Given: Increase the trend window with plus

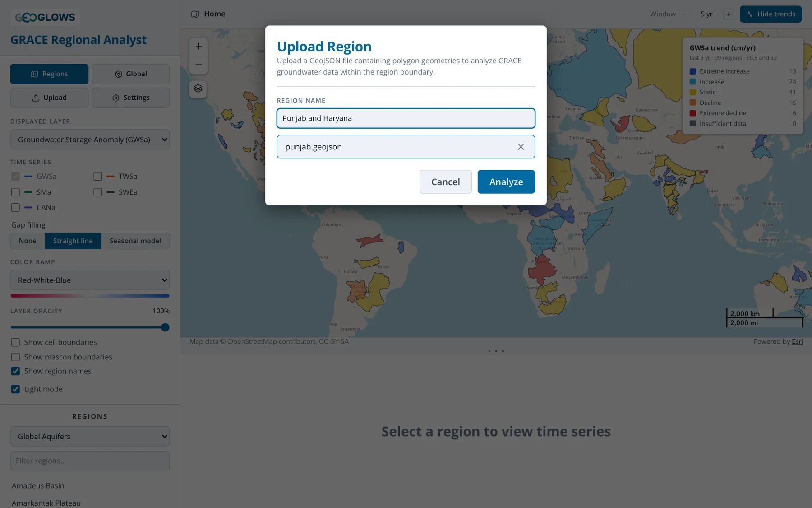Looking at the screenshot, I should (729, 14).
